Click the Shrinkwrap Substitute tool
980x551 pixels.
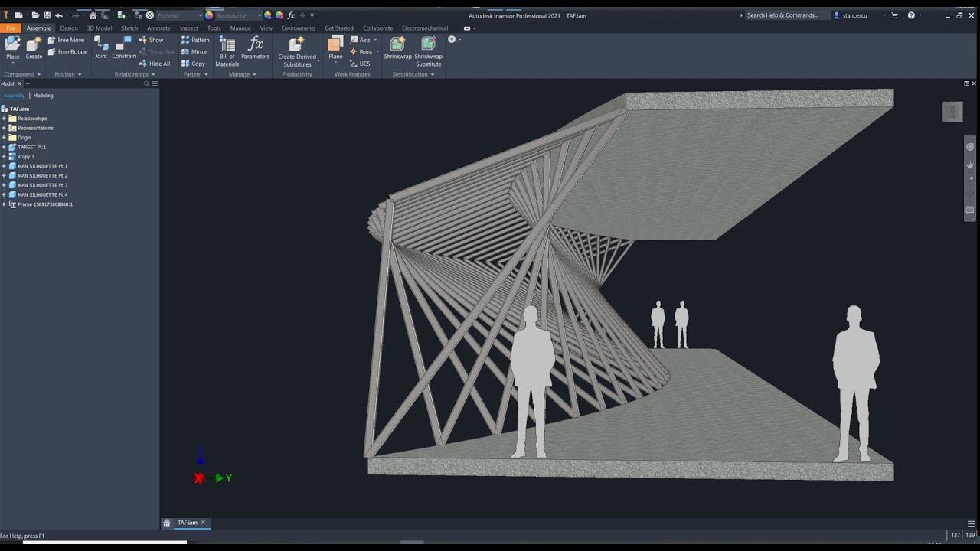click(429, 51)
